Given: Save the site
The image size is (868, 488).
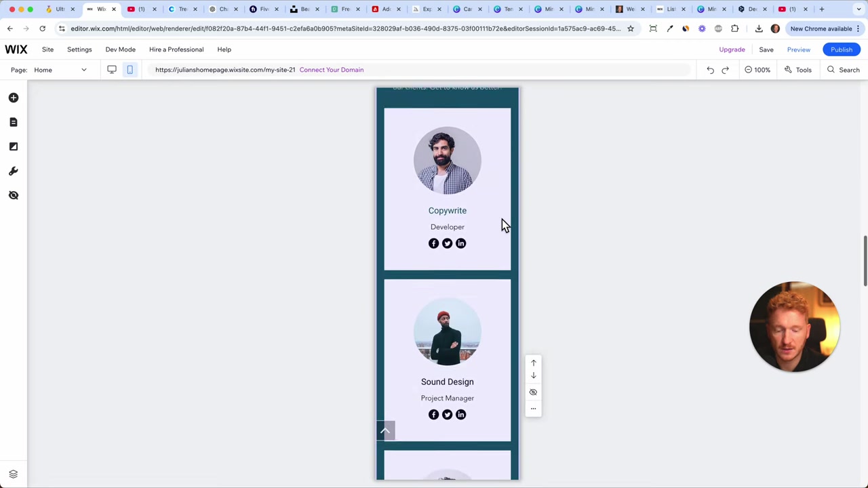Looking at the screenshot, I should (x=766, y=49).
